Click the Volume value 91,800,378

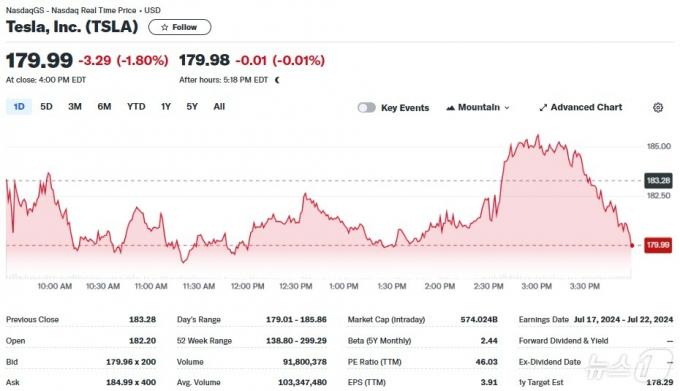[x=305, y=362]
